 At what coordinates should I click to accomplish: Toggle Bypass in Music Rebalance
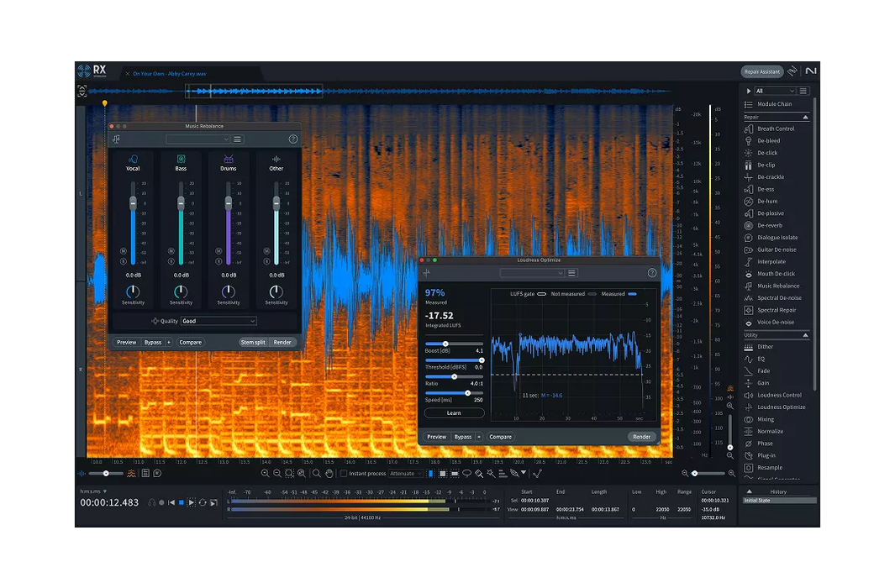[155, 342]
